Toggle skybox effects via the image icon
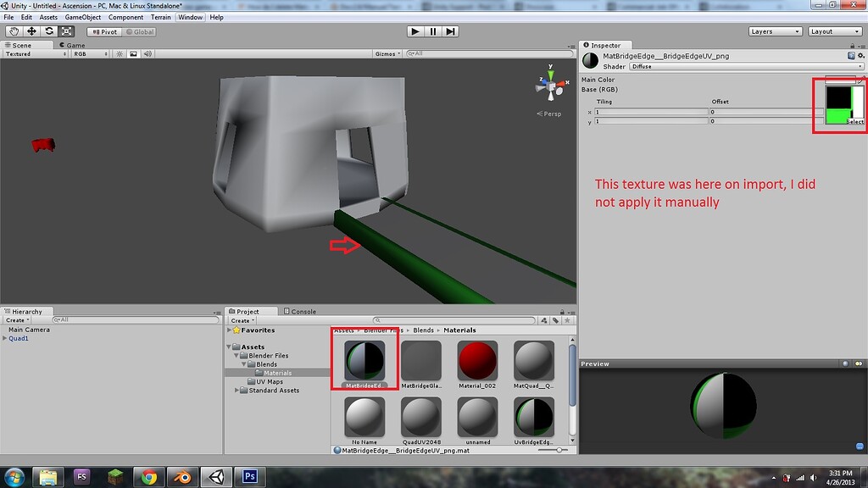The width and height of the screenshot is (868, 488). point(132,53)
